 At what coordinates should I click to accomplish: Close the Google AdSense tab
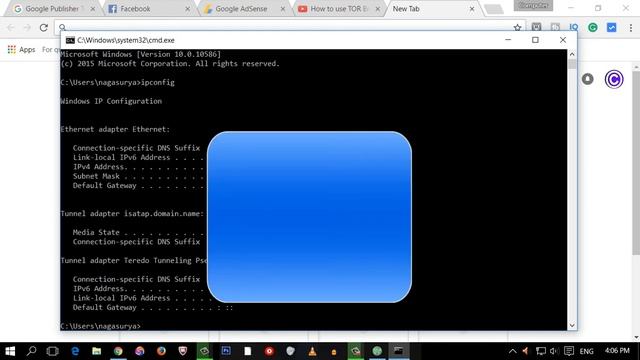tap(282, 9)
